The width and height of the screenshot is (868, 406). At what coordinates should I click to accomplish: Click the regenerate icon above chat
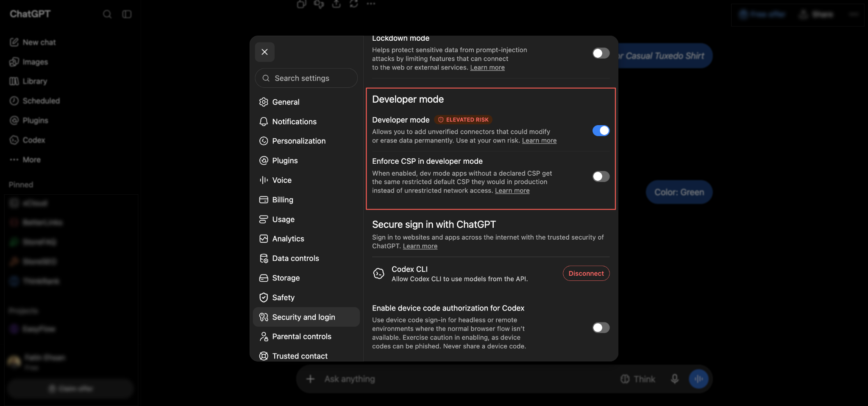tap(354, 4)
